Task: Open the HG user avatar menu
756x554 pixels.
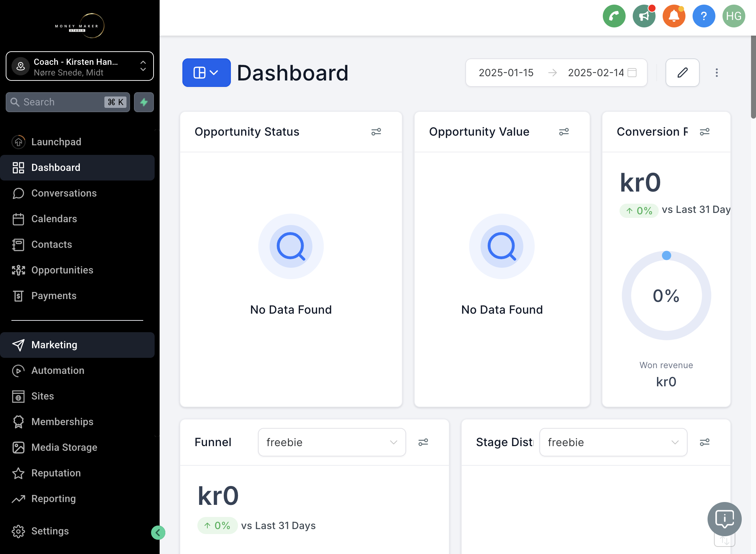Action: [734, 16]
